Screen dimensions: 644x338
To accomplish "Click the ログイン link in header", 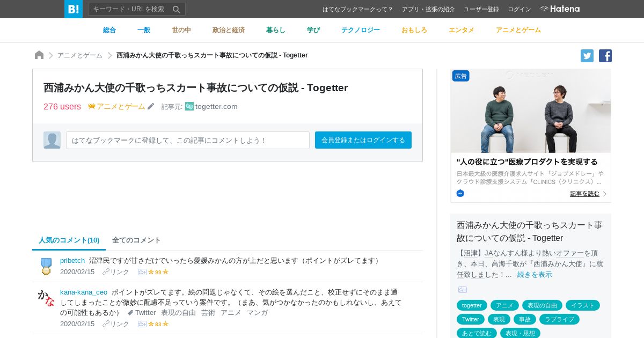I will tap(519, 9).
